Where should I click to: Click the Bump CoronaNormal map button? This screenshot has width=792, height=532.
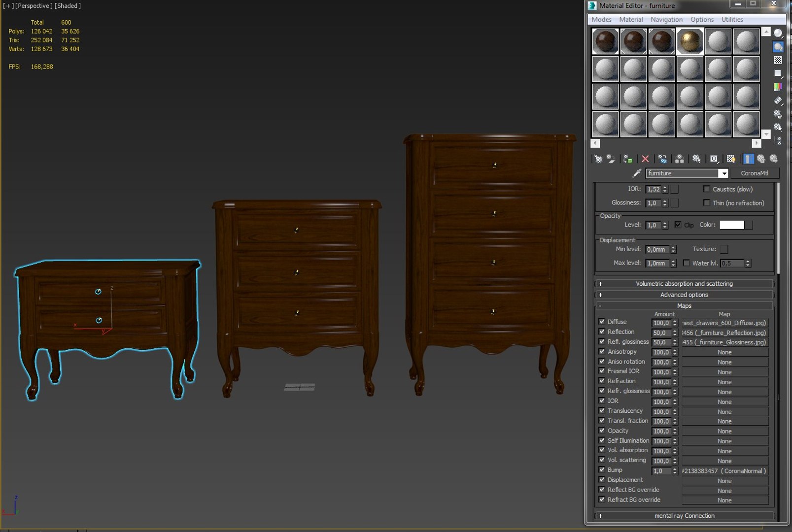[724, 471]
